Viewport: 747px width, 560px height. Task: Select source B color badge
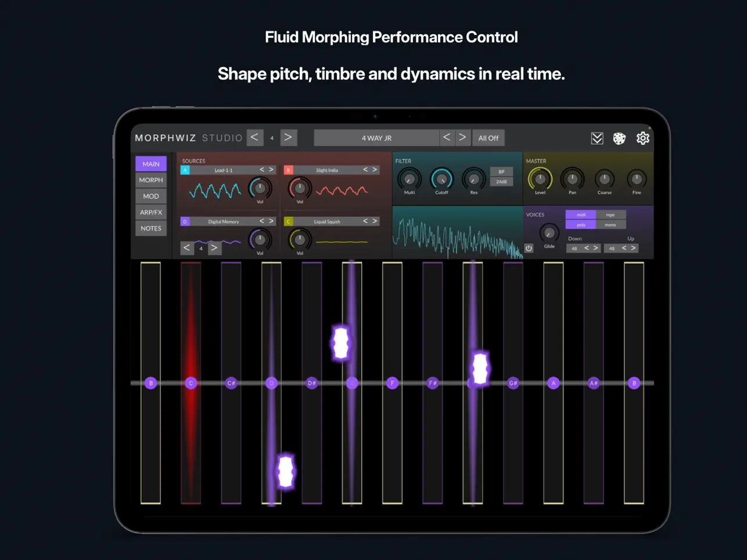288,170
